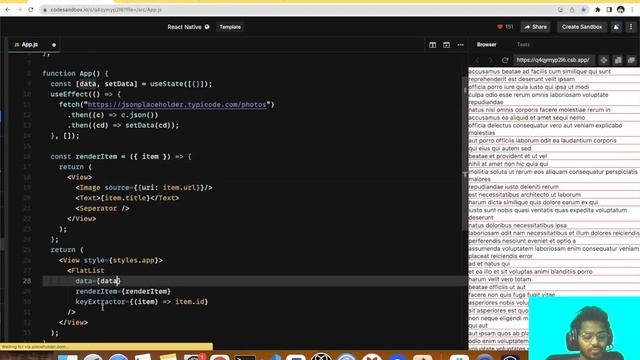Image resolution: width=640 pixels, height=360 pixels.
Task: Click the preview URL field
Action: click(553, 60)
